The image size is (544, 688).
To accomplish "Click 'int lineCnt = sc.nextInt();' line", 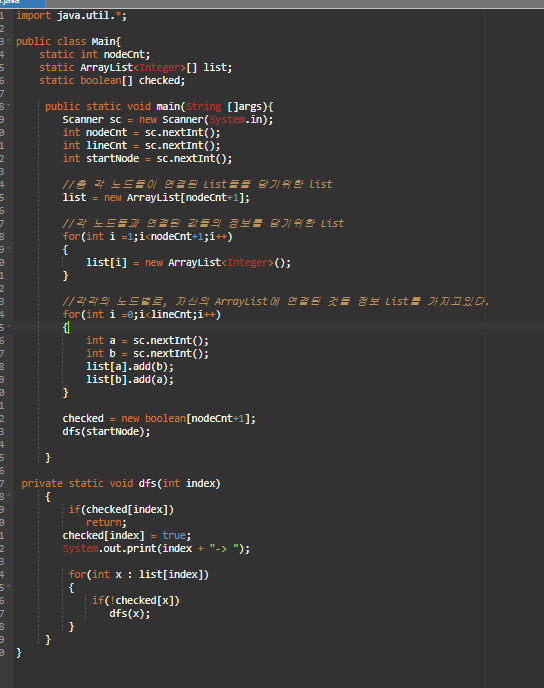I will point(141,146).
